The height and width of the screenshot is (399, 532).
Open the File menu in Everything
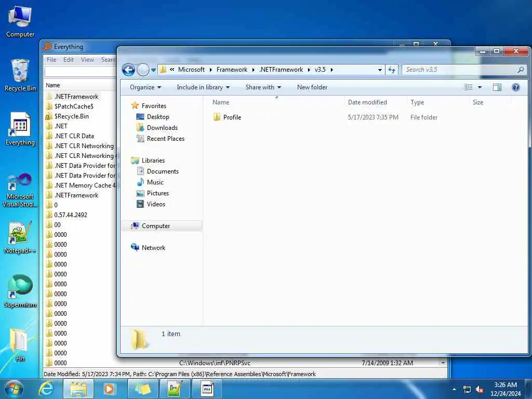coord(51,60)
